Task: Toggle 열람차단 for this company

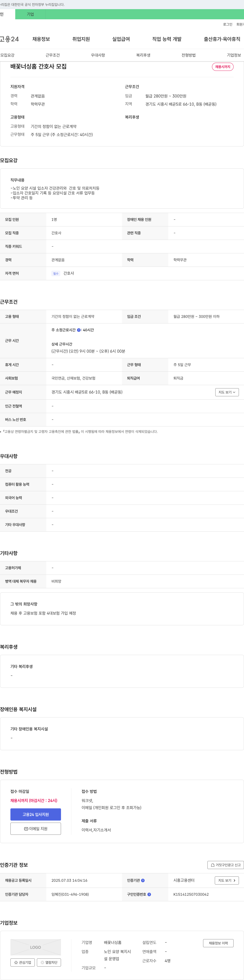Action: (49, 962)
